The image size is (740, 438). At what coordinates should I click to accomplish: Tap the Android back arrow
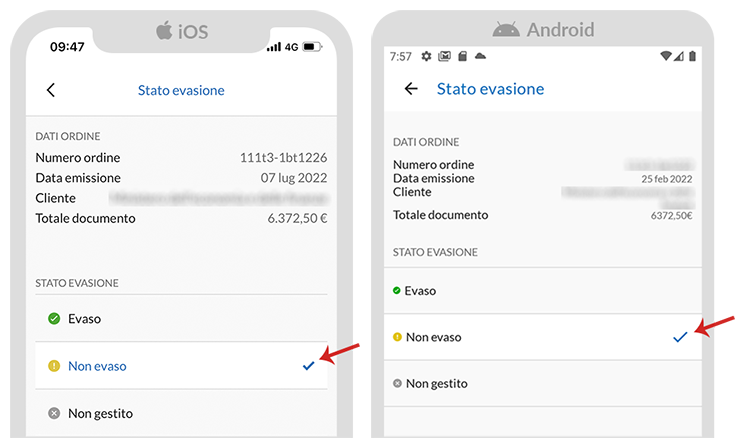(x=411, y=89)
